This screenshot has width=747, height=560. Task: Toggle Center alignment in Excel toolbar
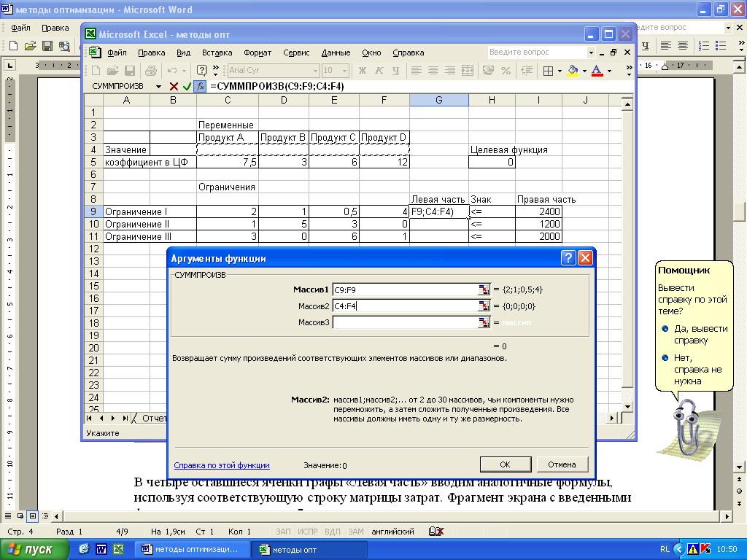tap(433, 71)
